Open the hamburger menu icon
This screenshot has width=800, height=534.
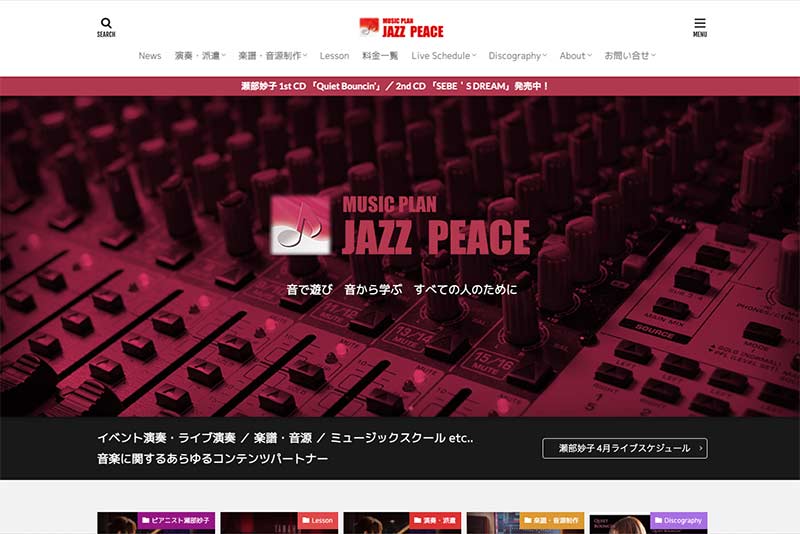coord(700,24)
